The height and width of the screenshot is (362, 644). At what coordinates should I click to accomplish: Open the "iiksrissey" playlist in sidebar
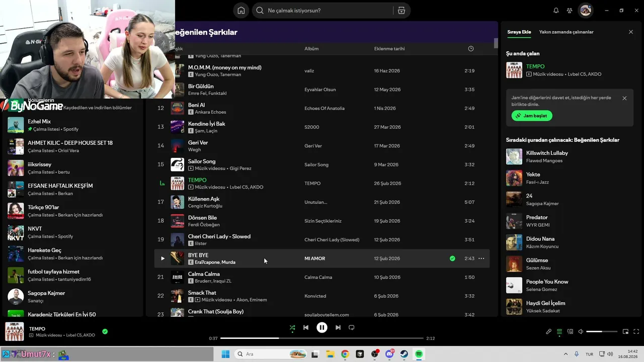pyautogui.click(x=73, y=168)
